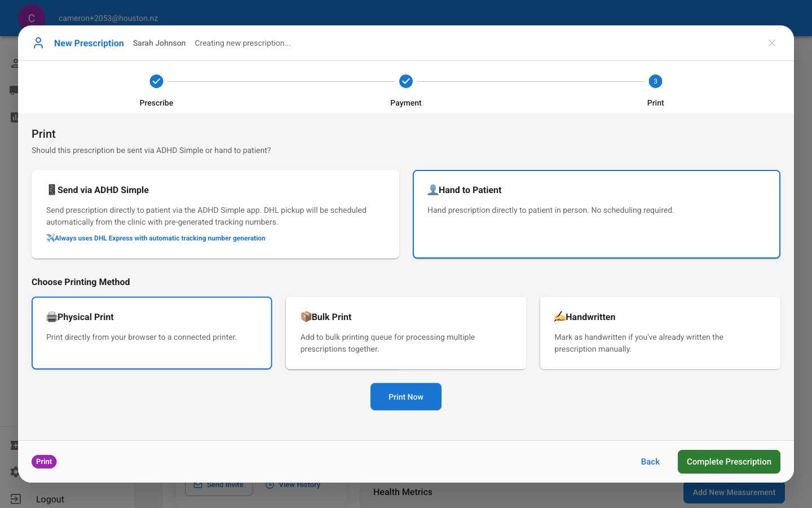
Task: Click the step 3 Print circle
Action: tap(655, 81)
